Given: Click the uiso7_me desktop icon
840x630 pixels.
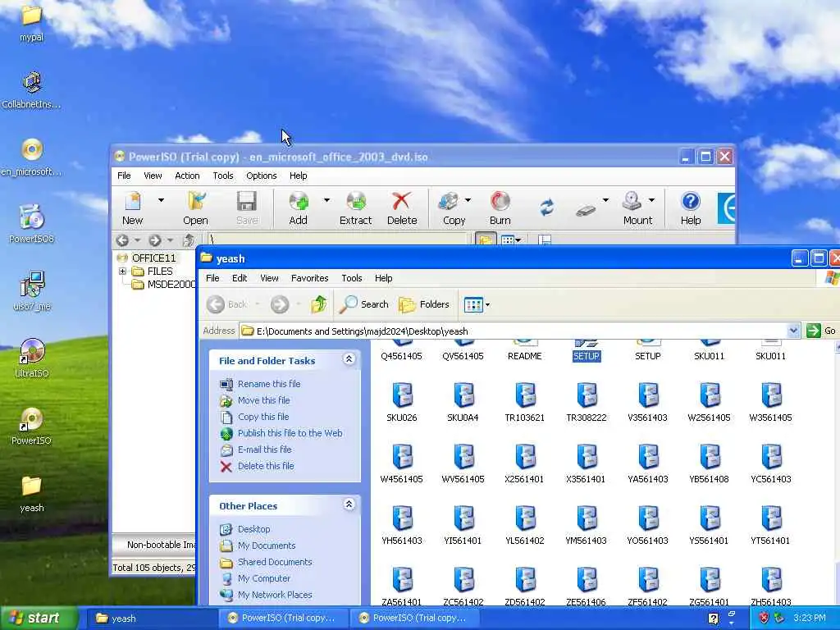Looking at the screenshot, I should [32, 291].
